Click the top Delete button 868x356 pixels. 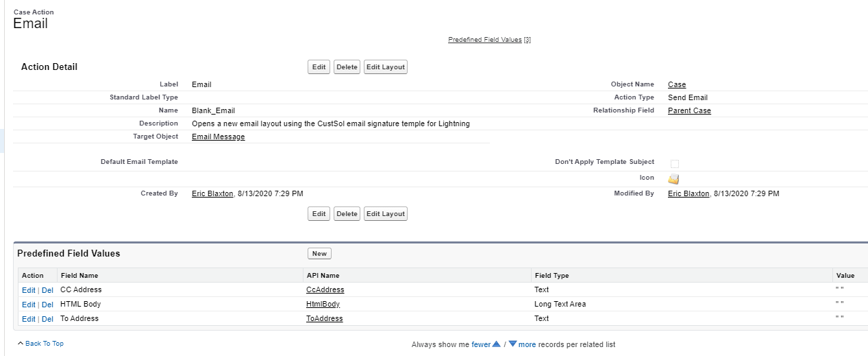pos(347,67)
